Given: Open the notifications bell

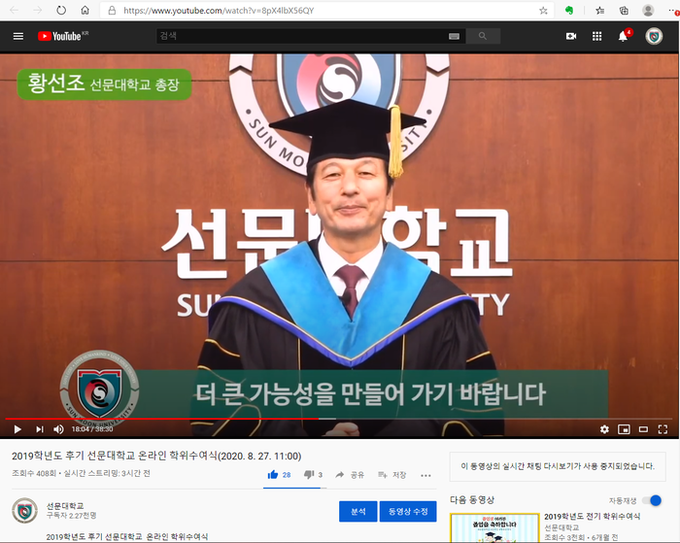Looking at the screenshot, I should click(x=623, y=36).
